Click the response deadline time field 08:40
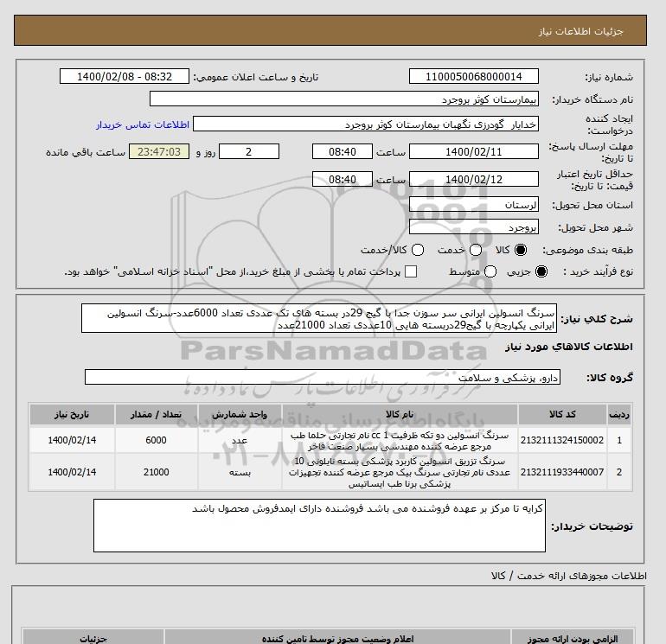The image size is (666, 644). coord(343,151)
